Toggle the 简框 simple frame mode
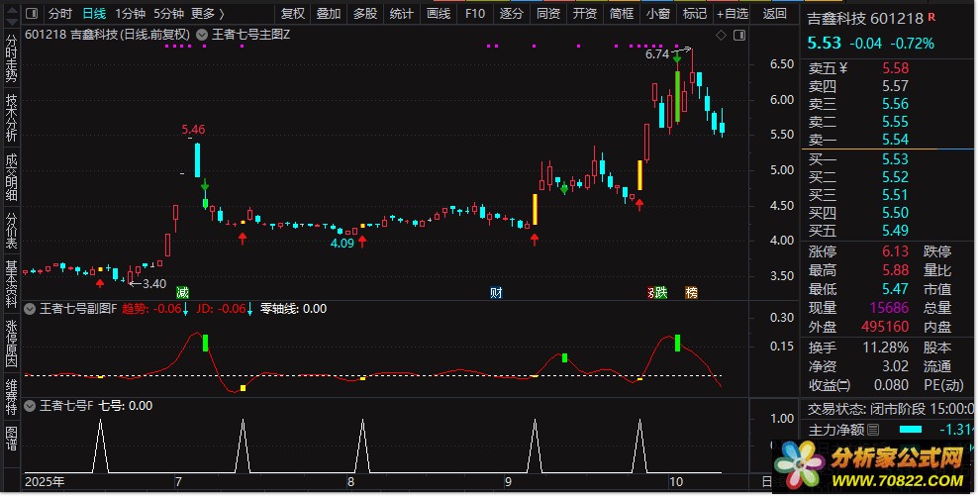This screenshot has height=497, width=980. click(x=622, y=13)
